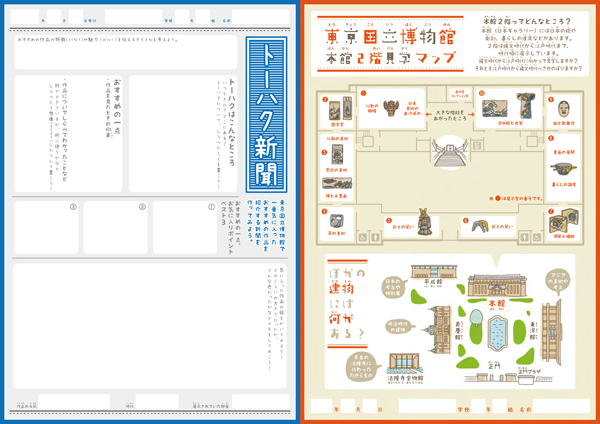Click the 大きな階段をあがったところ label
Screen dimensions: 600x424
pos(450,116)
